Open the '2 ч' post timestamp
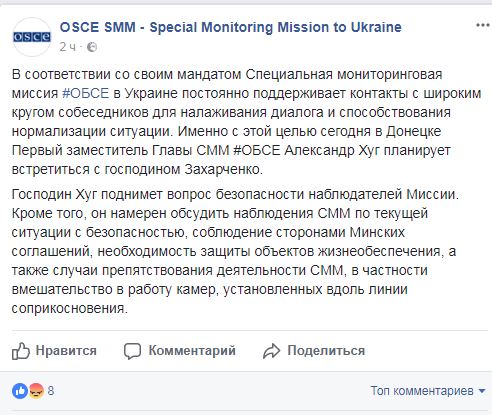Image resolution: width=492 pixels, height=415 pixels. (x=68, y=47)
